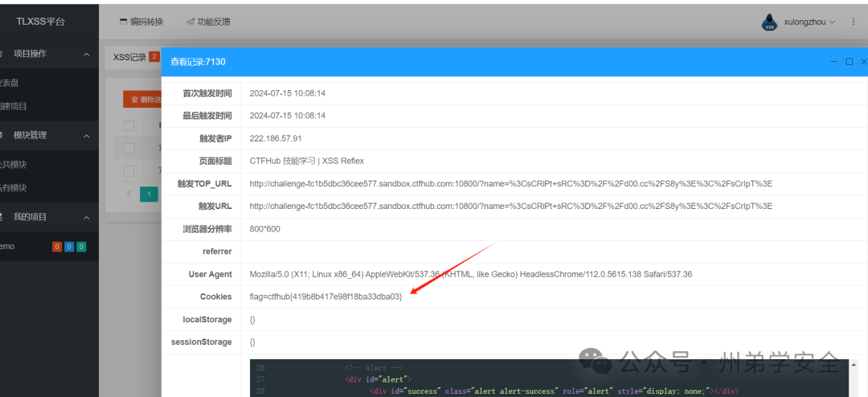The width and height of the screenshot is (868, 397).
Task: Click the trash icon on 删除选中
Action: click(x=134, y=100)
